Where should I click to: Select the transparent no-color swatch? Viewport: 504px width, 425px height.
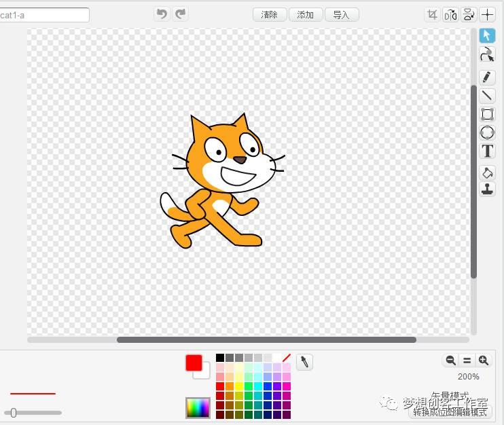(x=287, y=358)
